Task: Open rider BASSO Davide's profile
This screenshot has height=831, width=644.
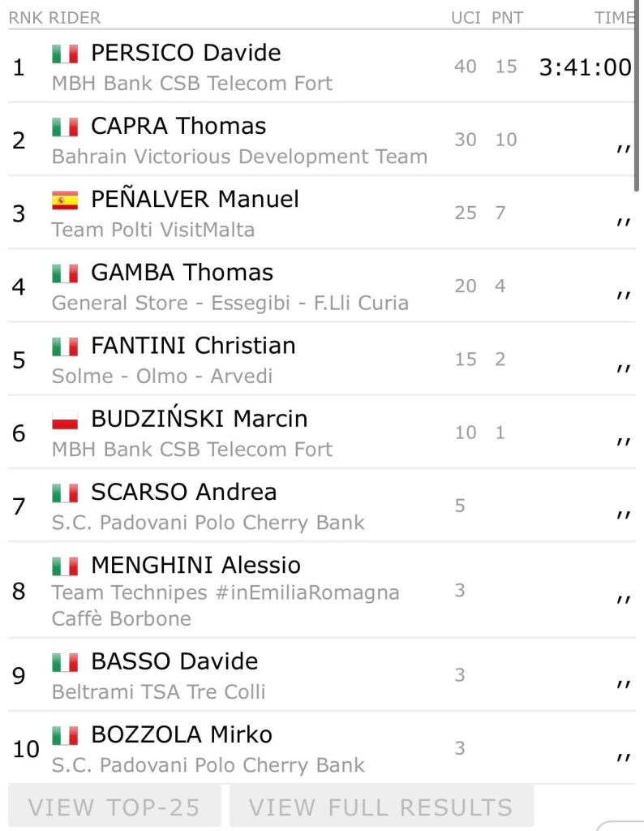Action: 174,661
